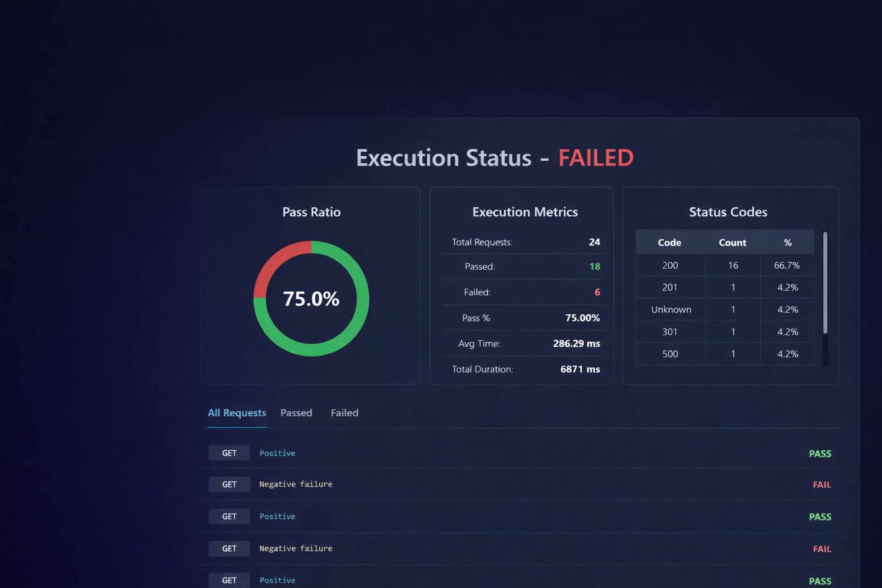Click the Passed count value 18
Screen dimensions: 882x588
[x=594, y=266]
